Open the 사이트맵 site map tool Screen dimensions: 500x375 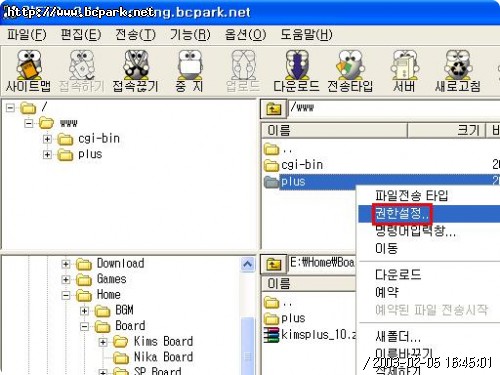(28, 71)
